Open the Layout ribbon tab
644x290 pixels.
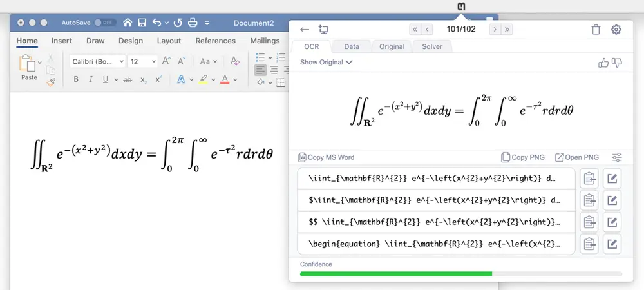[169, 41]
